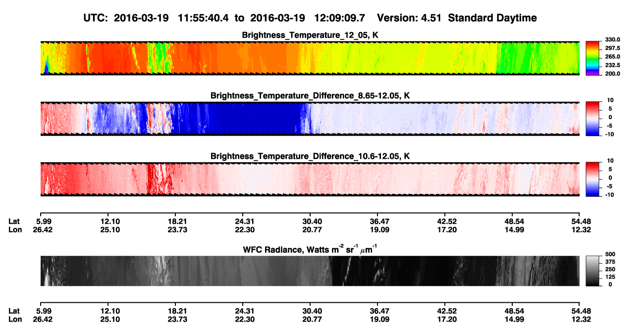Click longitude '12.32' under the WFC Radiance panel
This screenshot has width=644, height=330.
click(581, 320)
